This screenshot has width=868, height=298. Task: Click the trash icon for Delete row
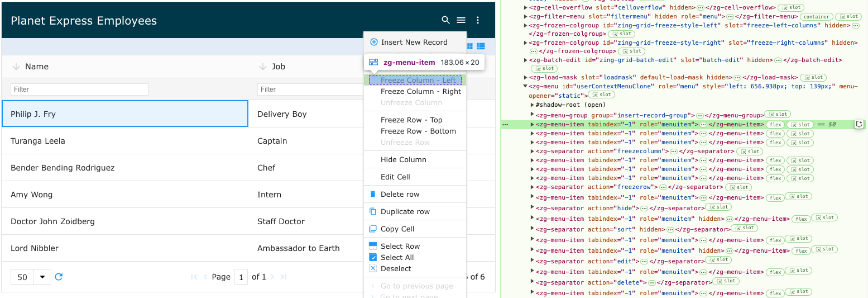[x=373, y=194]
